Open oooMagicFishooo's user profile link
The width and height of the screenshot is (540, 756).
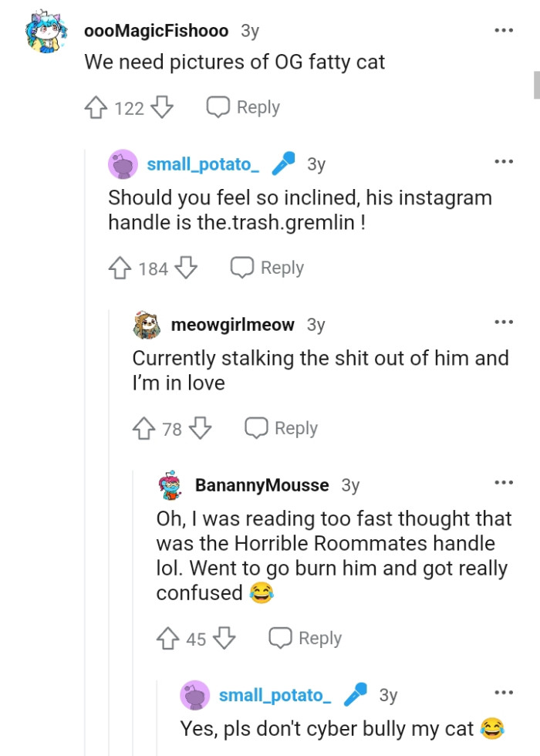pos(157,31)
